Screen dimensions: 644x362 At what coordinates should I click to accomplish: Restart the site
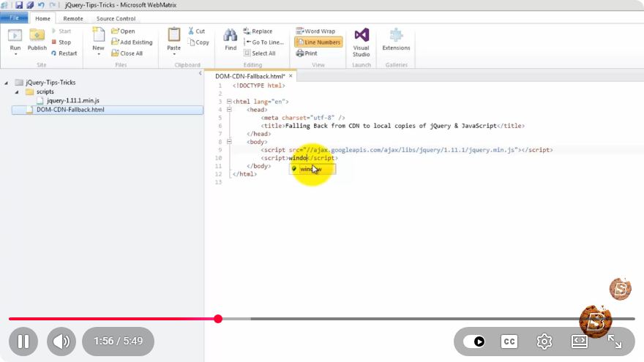pyautogui.click(x=64, y=53)
